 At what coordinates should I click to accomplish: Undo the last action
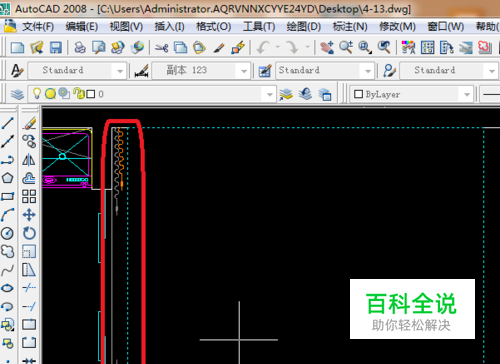[x=263, y=48]
